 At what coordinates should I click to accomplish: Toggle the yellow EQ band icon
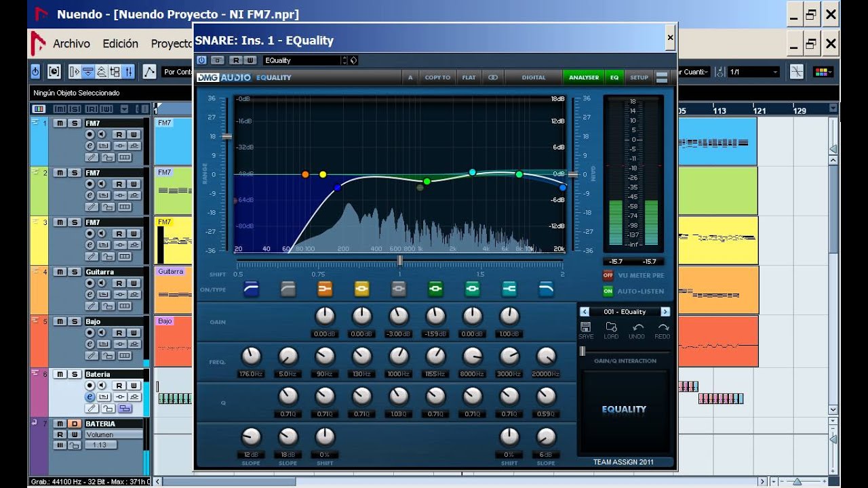click(x=361, y=289)
